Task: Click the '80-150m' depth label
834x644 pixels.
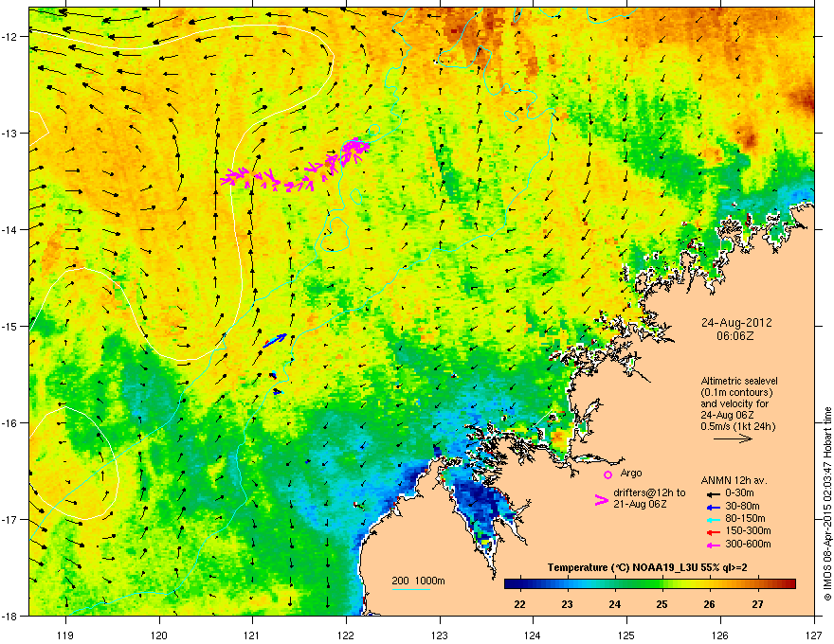Action: (746, 518)
